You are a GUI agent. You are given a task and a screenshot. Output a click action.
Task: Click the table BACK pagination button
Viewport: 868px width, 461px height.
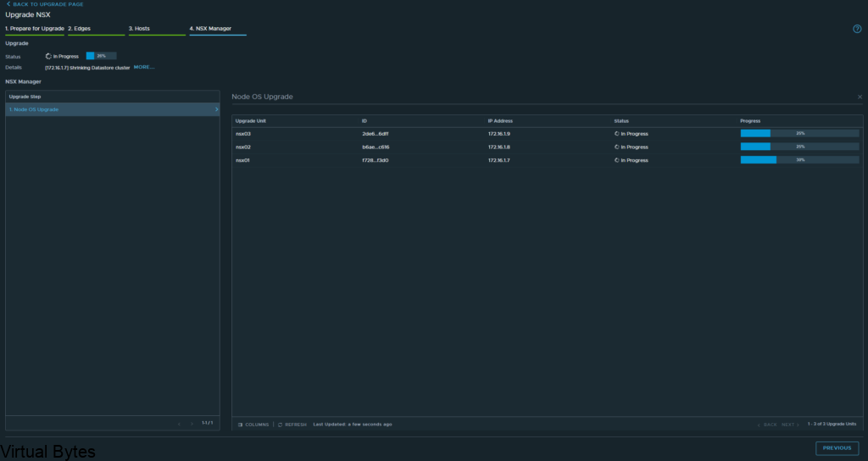pos(767,425)
